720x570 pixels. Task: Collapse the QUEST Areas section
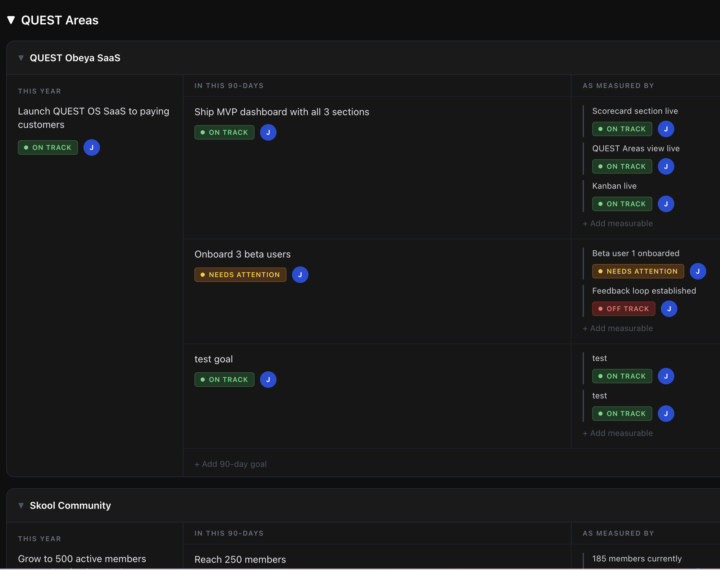click(x=11, y=20)
